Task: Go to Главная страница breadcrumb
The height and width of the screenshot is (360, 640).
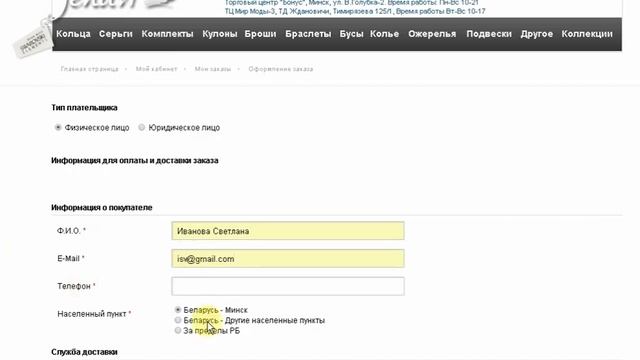Action: (x=89, y=69)
